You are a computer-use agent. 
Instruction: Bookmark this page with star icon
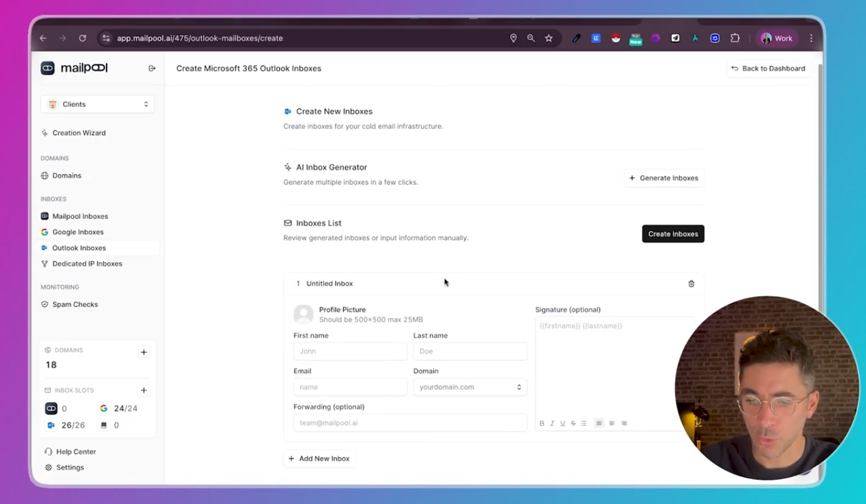(549, 38)
